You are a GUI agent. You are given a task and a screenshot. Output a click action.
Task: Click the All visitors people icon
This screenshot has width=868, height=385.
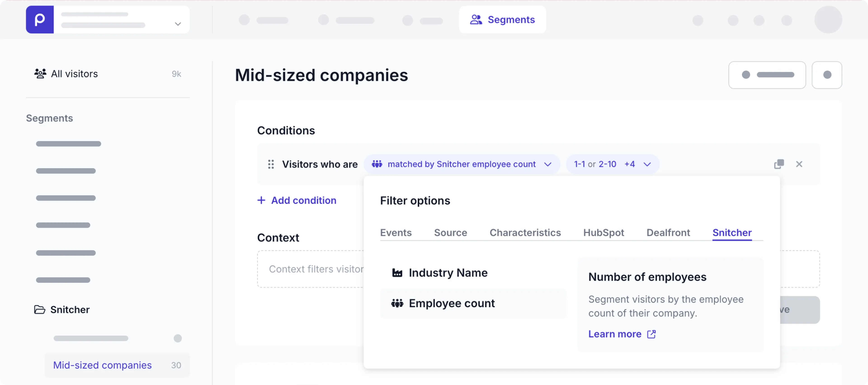[40, 74]
